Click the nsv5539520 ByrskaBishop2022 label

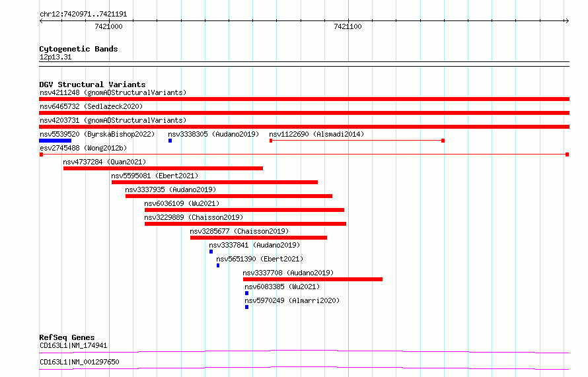pyautogui.click(x=97, y=134)
